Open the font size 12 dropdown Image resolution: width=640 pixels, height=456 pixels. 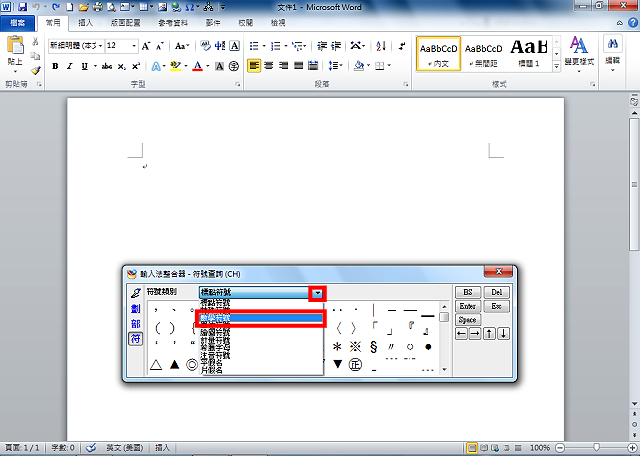[x=134, y=46]
